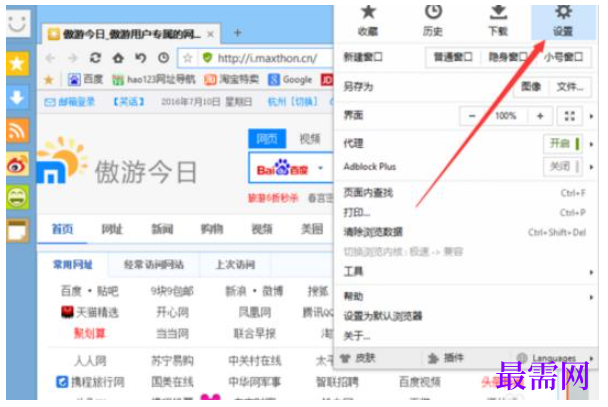Click the 隐身窗口 button
Viewport: 608px width, 407px height.
click(x=508, y=57)
